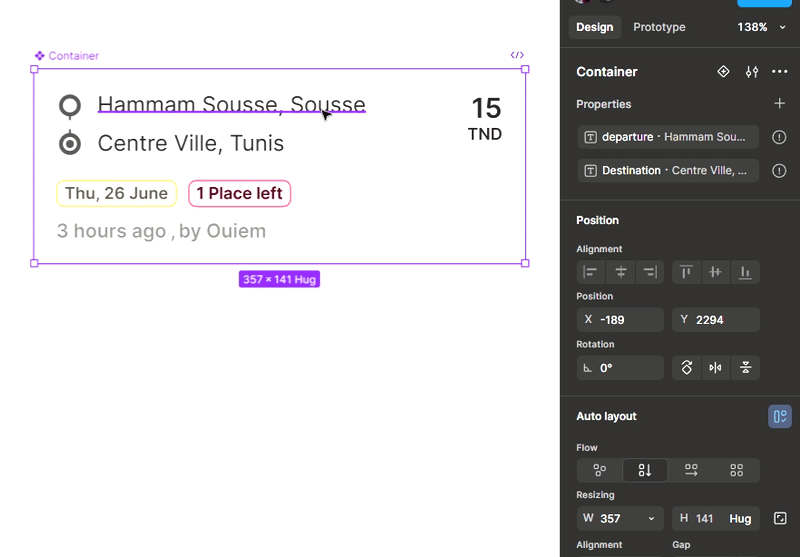800x557 pixels.
Task: Align left alignment icon
Action: (x=591, y=272)
